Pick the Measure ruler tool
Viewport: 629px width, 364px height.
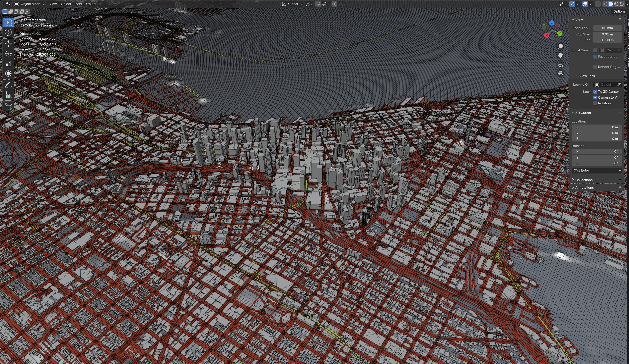(8, 95)
